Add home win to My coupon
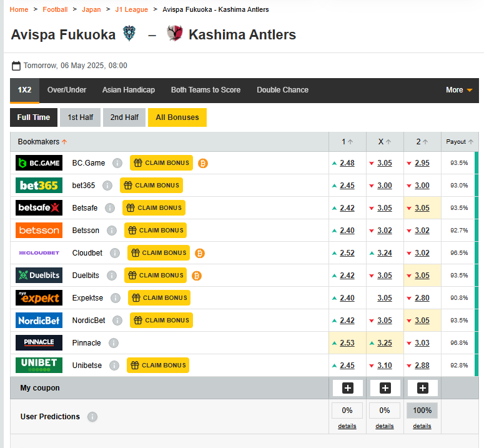Screen dimensions: 484x448 tap(348, 388)
